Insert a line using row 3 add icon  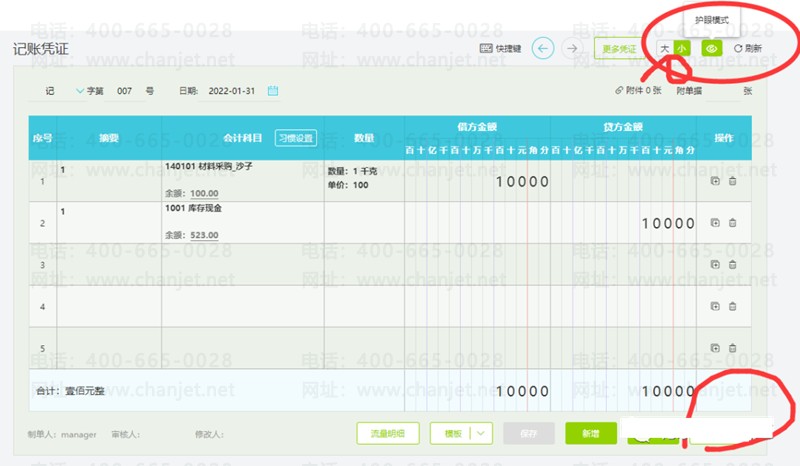[715, 264]
